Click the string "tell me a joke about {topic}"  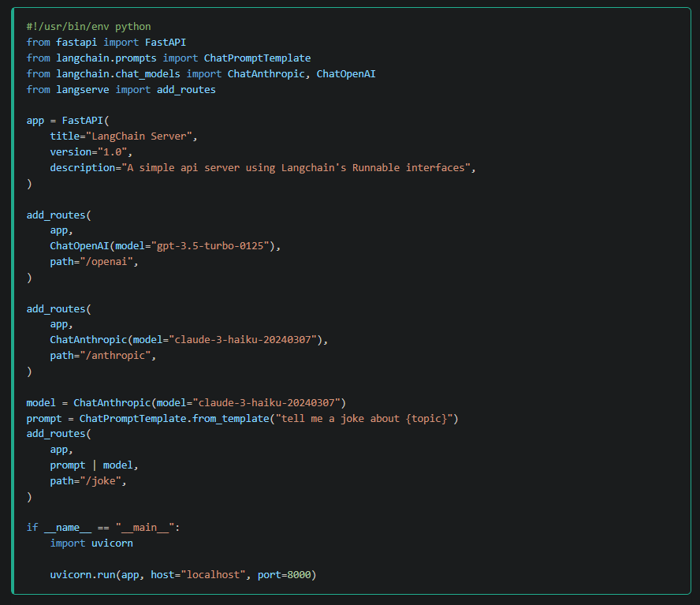coord(364,419)
